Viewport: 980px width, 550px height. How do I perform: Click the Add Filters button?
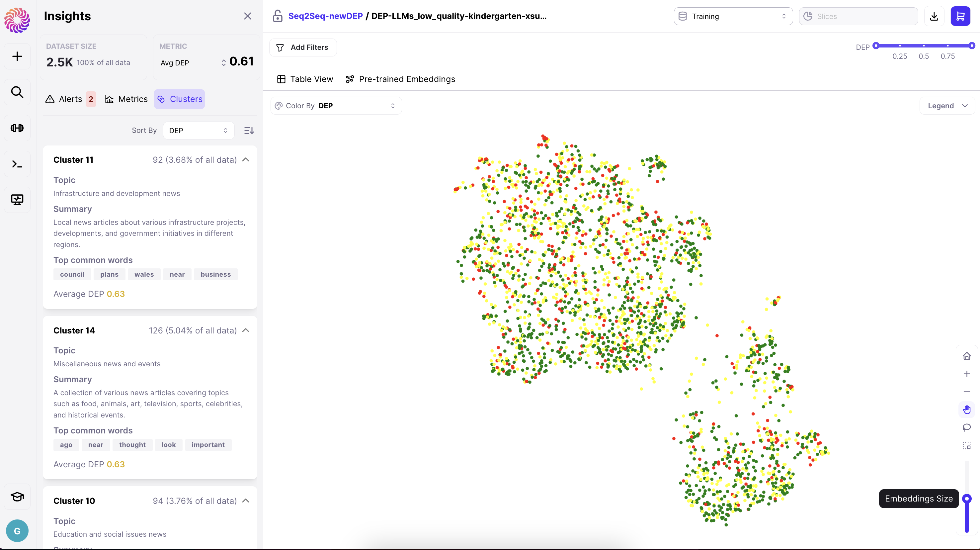tap(303, 47)
